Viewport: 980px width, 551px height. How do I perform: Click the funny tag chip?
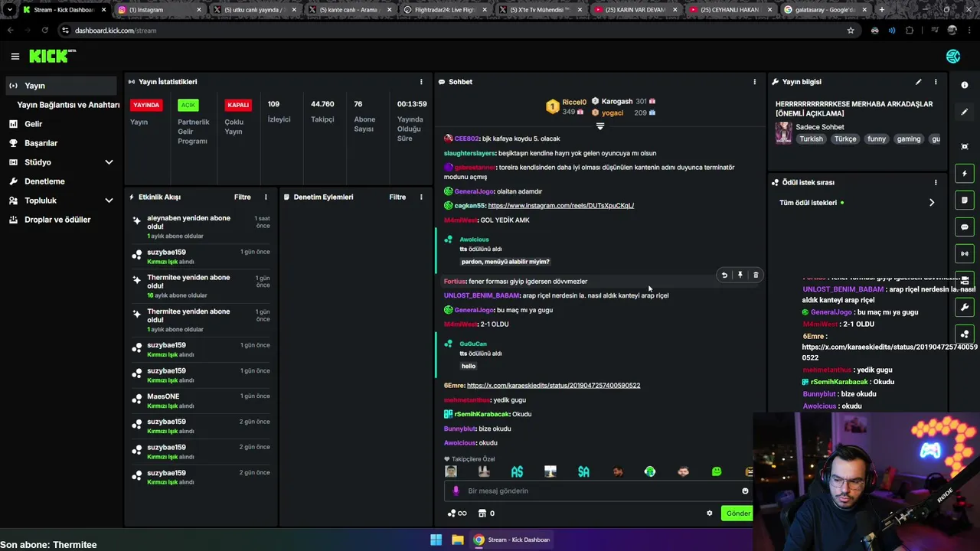877,139
